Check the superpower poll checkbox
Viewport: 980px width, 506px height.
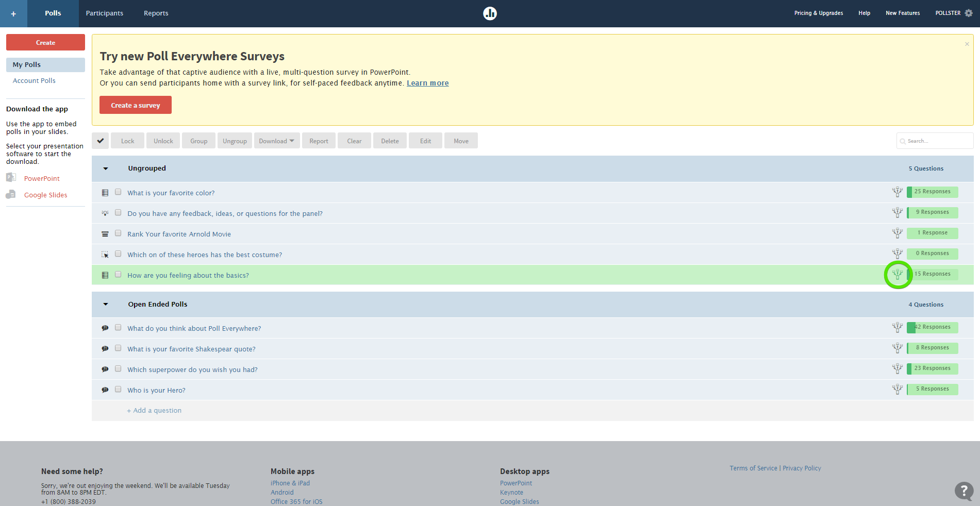pos(118,368)
